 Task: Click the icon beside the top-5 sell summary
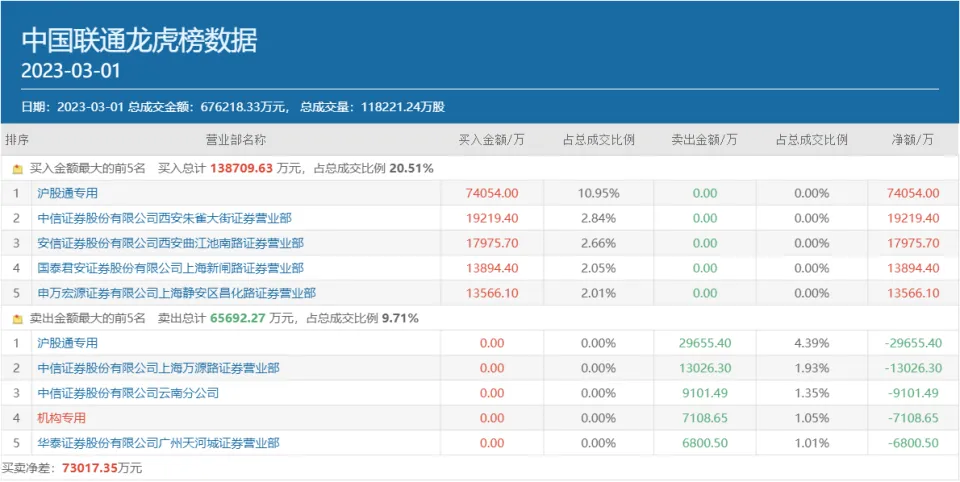coord(17,319)
